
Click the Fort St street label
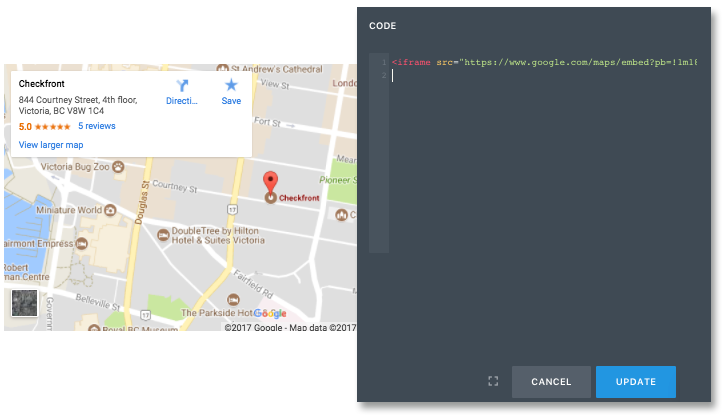tap(267, 122)
